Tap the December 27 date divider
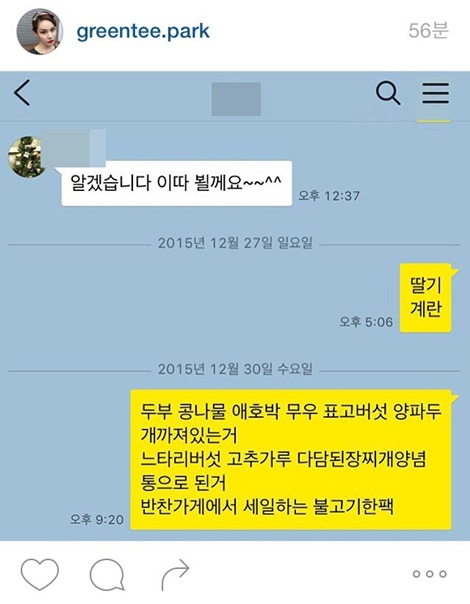 click(235, 243)
